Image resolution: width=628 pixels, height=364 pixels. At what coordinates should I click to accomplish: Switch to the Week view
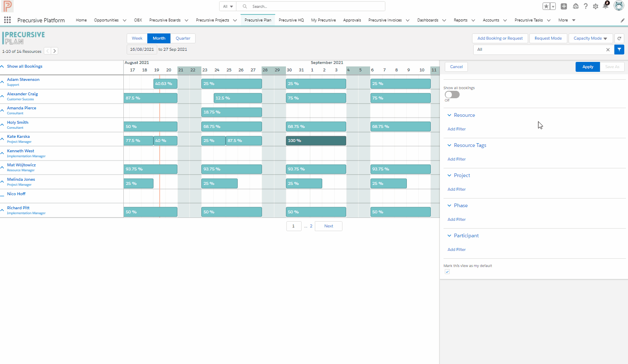(x=137, y=38)
